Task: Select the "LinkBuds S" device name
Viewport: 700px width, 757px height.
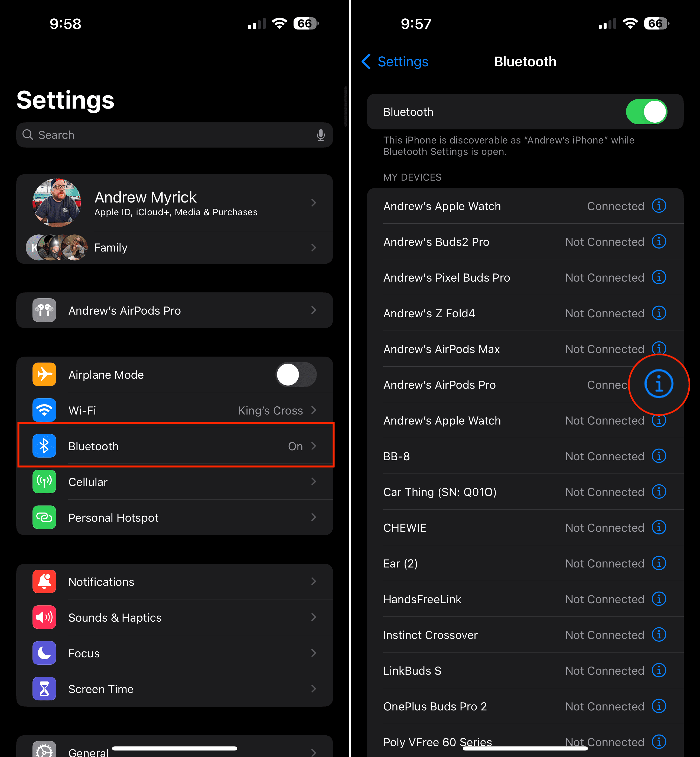Action: pyautogui.click(x=412, y=671)
